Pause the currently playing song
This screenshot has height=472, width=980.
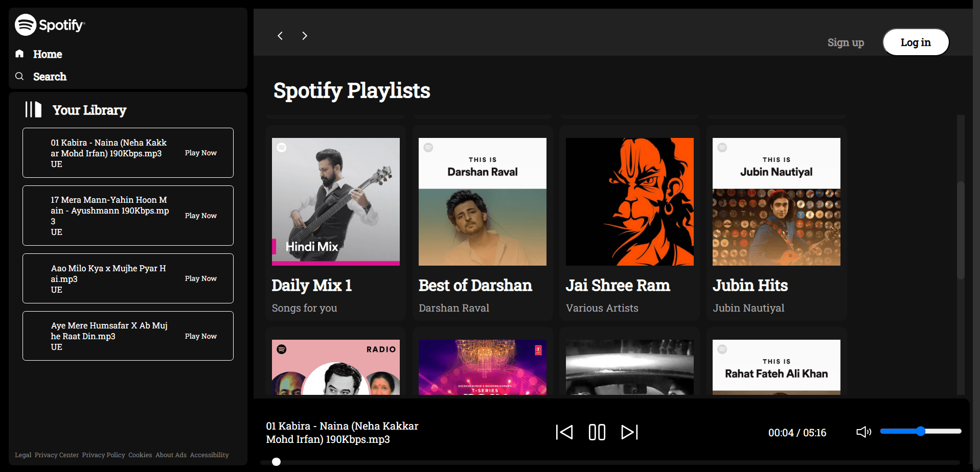coord(597,432)
